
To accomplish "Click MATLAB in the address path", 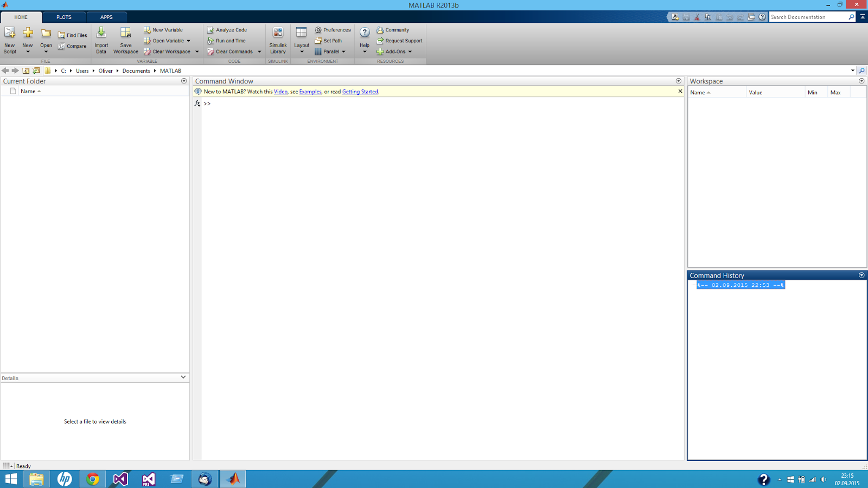I will [x=170, y=71].
